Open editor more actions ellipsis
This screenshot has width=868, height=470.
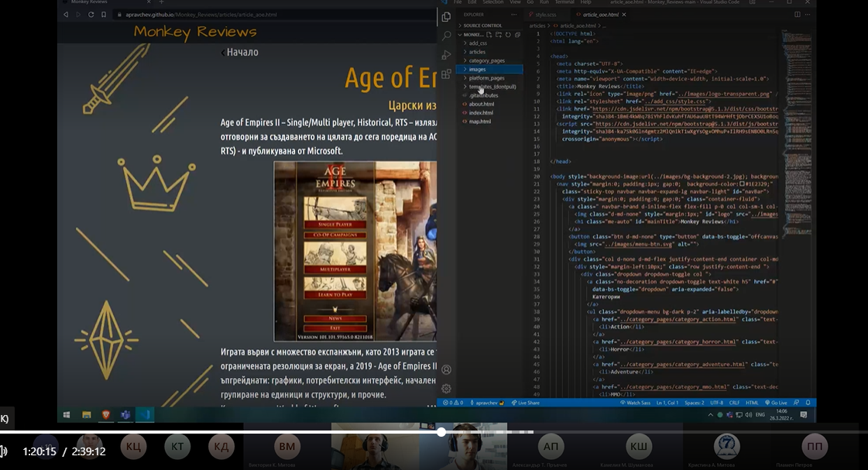click(x=808, y=15)
